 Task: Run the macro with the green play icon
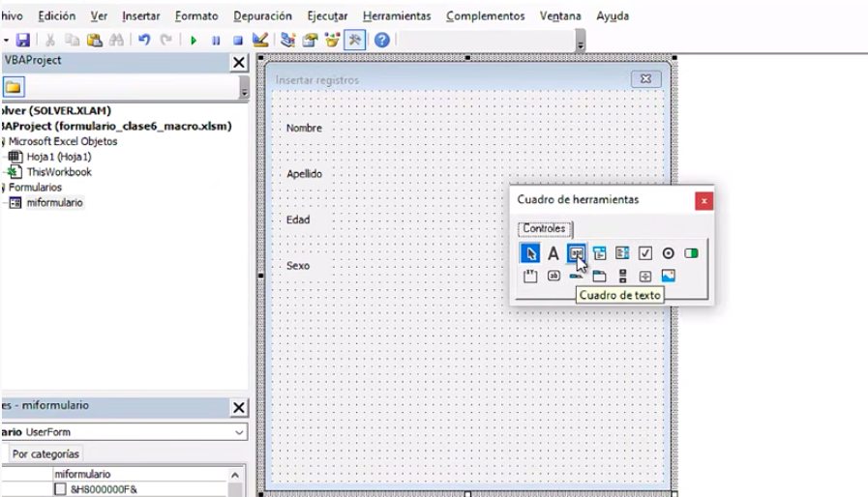coord(194,41)
